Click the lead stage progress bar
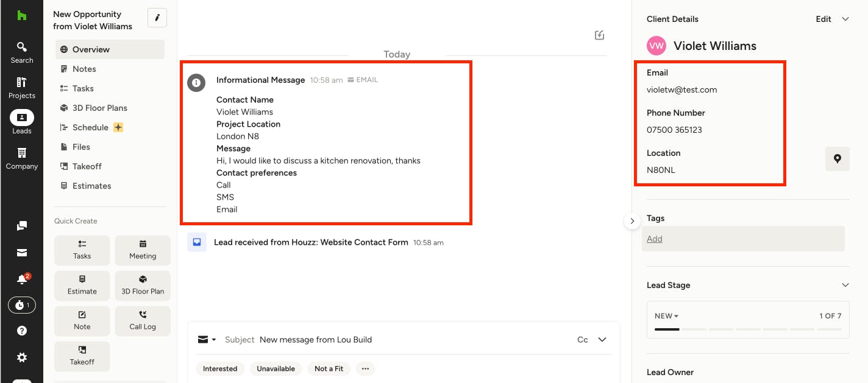Viewport: 868px width, 383px height. point(748,329)
